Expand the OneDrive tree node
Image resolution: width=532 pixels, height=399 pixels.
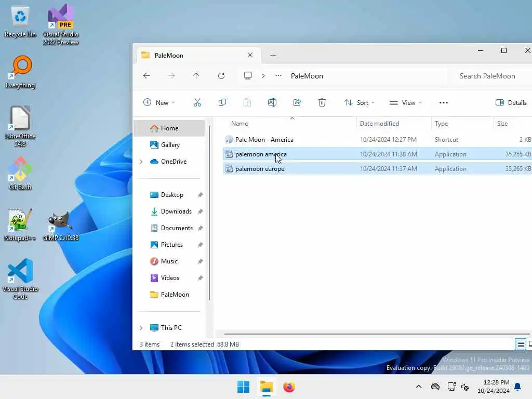click(x=141, y=162)
